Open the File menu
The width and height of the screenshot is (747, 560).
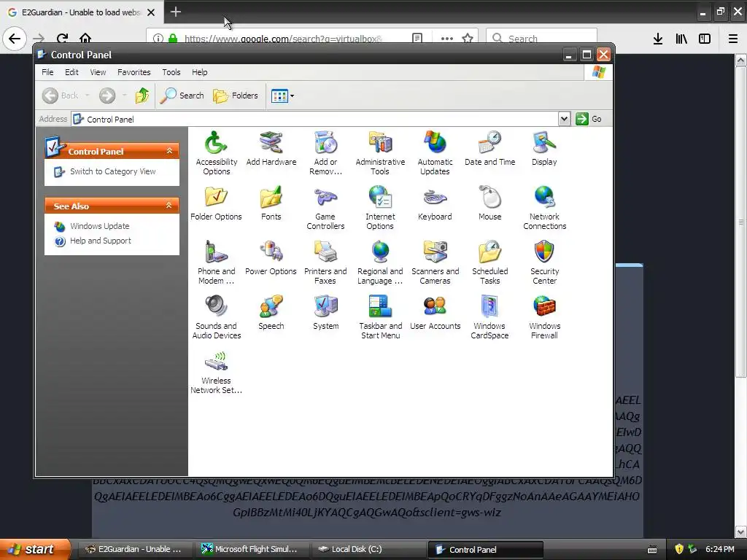47,72
